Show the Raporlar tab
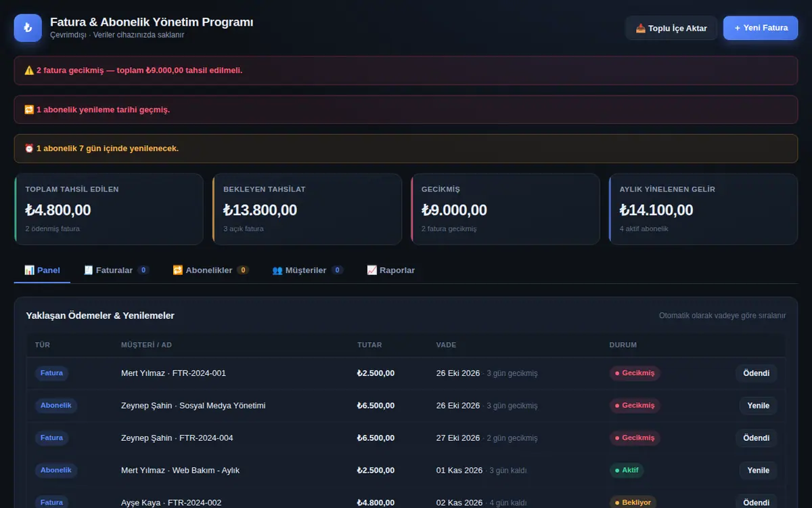 [x=391, y=270]
